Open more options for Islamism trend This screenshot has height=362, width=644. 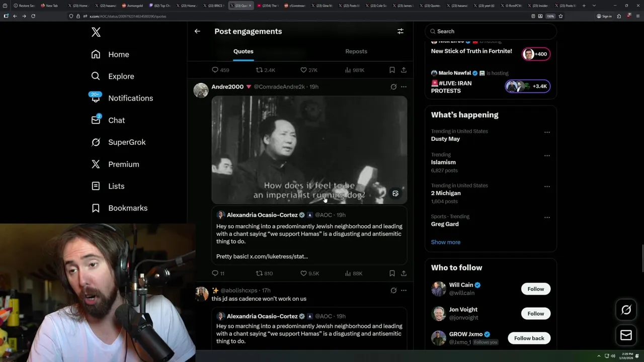click(x=547, y=156)
